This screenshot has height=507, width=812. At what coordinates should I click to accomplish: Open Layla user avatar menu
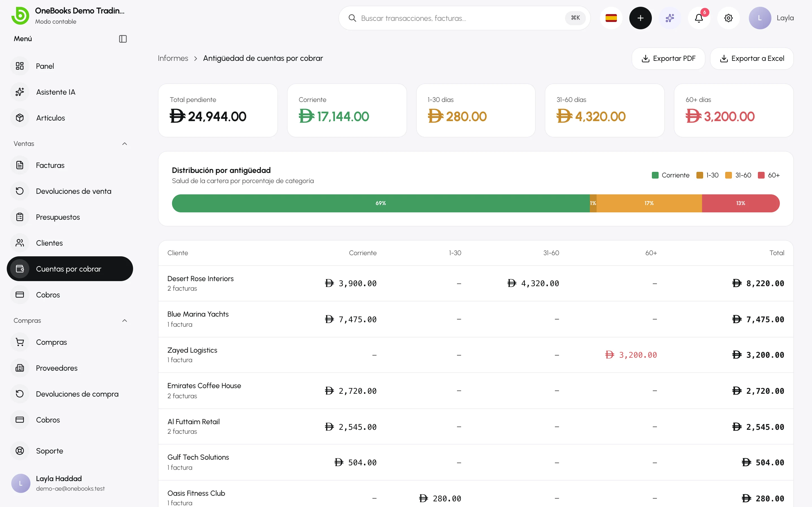[771, 18]
